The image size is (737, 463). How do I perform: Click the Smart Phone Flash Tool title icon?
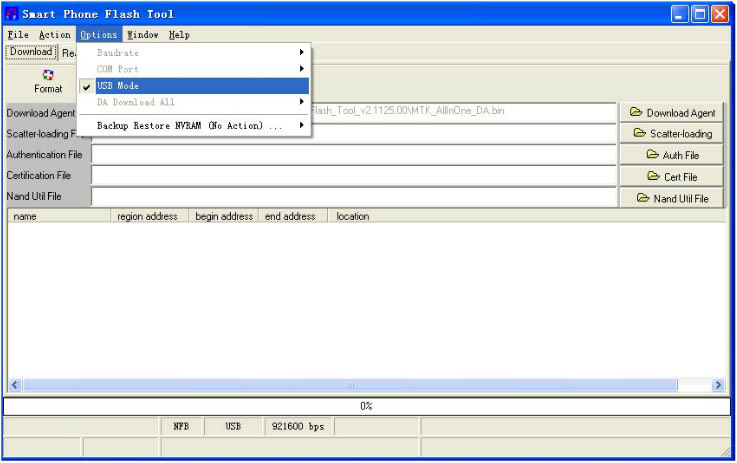coord(12,14)
